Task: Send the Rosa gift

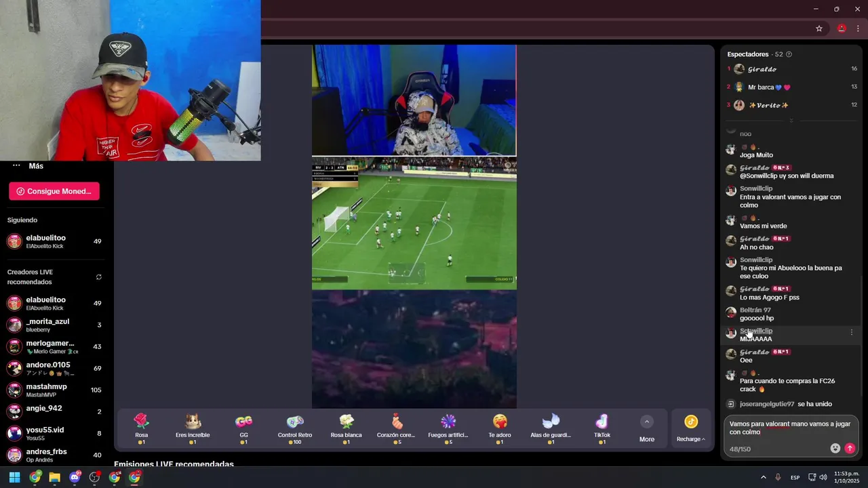Action: click(141, 428)
